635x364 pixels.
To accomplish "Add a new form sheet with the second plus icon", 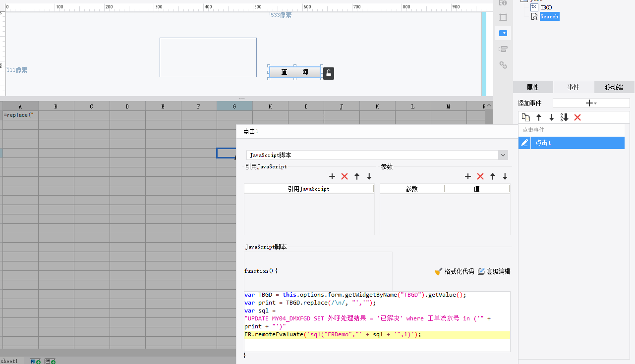I will pyautogui.click(x=50, y=361).
